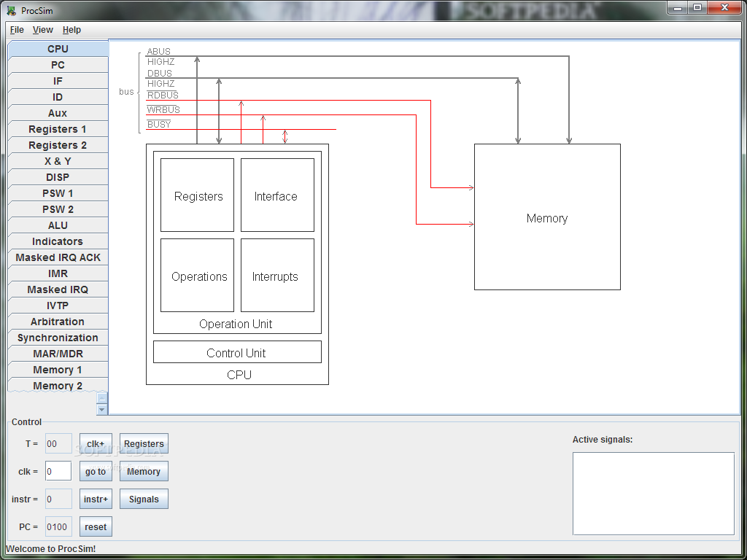747x560 pixels.
Task: Click the DBUS label
Action: coord(160,74)
